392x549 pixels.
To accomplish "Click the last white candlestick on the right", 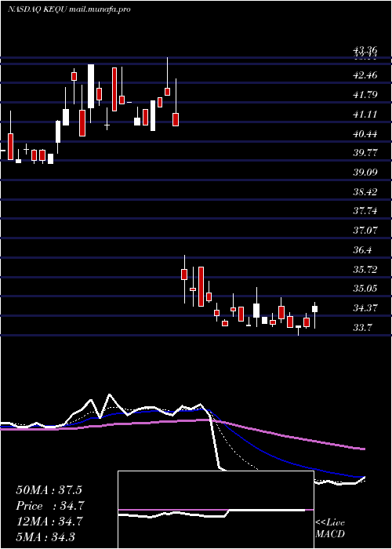I will (x=314, y=309).
